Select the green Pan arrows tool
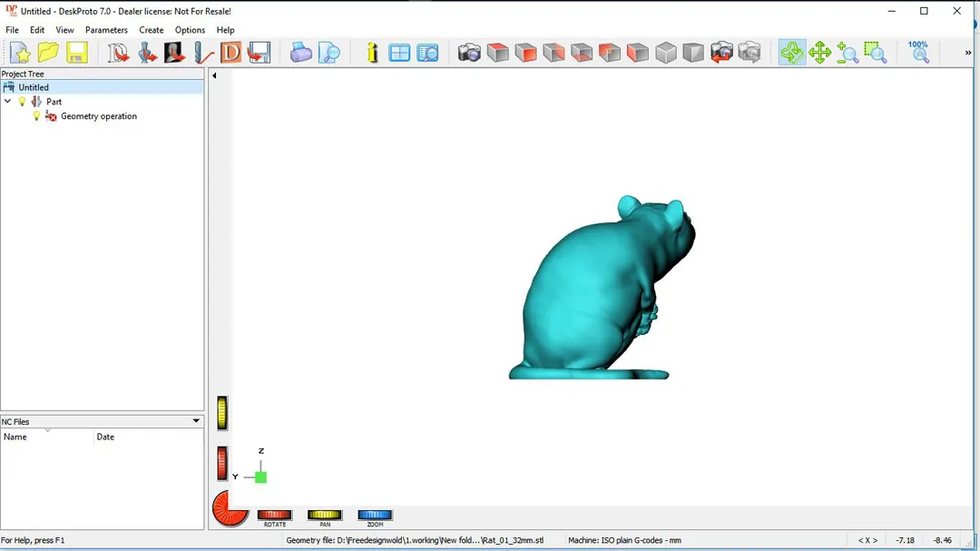The width and height of the screenshot is (980, 551). (820, 53)
